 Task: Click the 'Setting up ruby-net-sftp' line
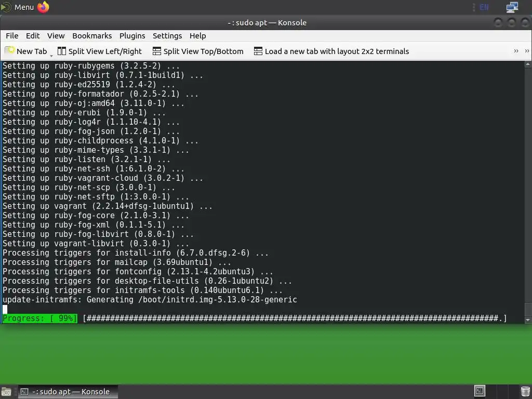click(x=96, y=197)
